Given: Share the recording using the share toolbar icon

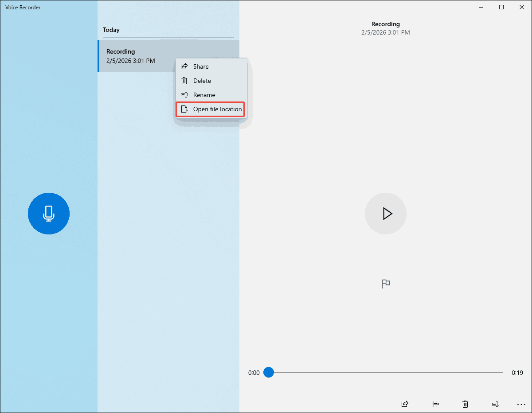Looking at the screenshot, I should pos(404,404).
